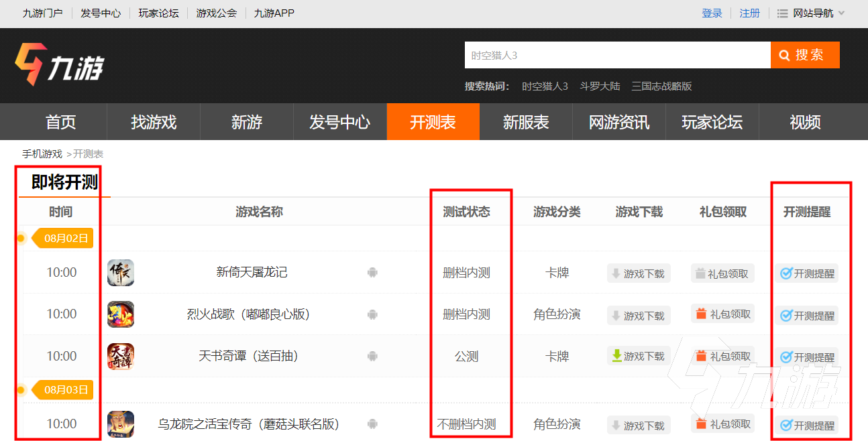Viewport: 868px width, 441px height.
Task: Open the 首页 nav tab
Action: point(60,122)
